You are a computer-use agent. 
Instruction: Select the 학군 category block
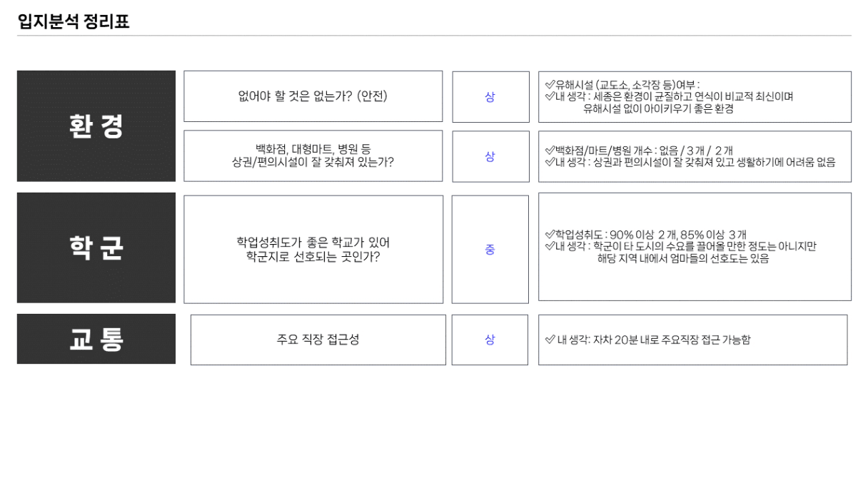pyautogui.click(x=96, y=248)
